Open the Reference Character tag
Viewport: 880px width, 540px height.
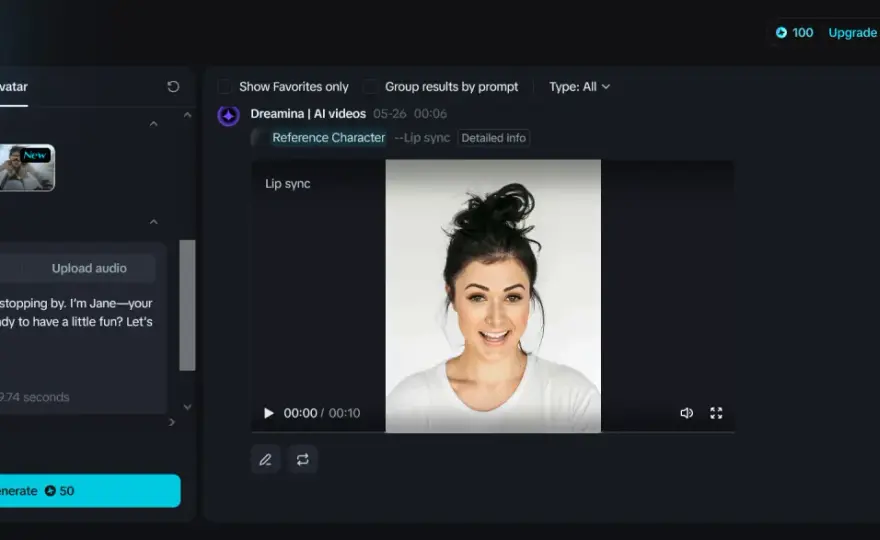[x=328, y=138]
